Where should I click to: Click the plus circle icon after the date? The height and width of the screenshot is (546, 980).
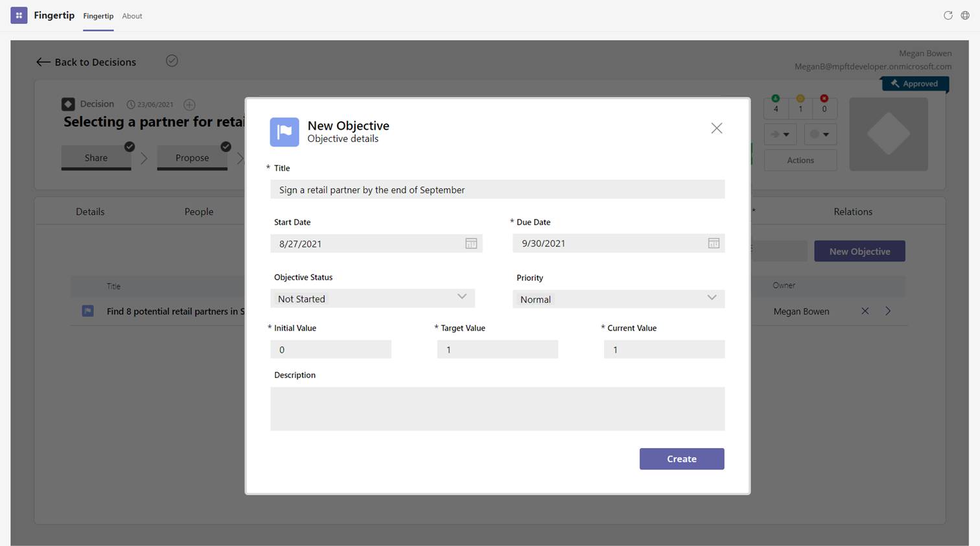(189, 104)
